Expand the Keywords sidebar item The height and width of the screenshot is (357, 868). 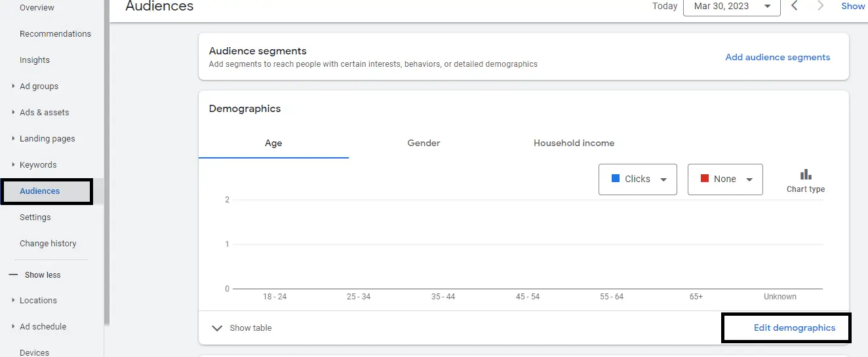pos(14,164)
